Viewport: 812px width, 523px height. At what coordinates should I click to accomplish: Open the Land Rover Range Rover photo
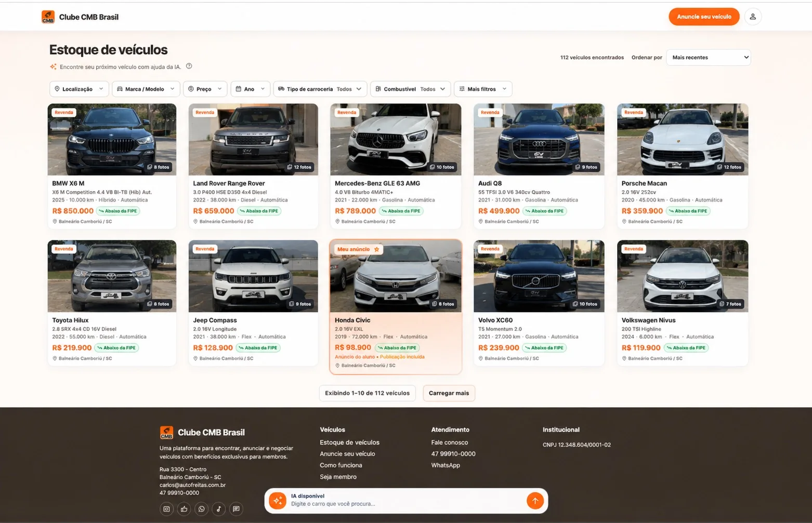point(253,139)
